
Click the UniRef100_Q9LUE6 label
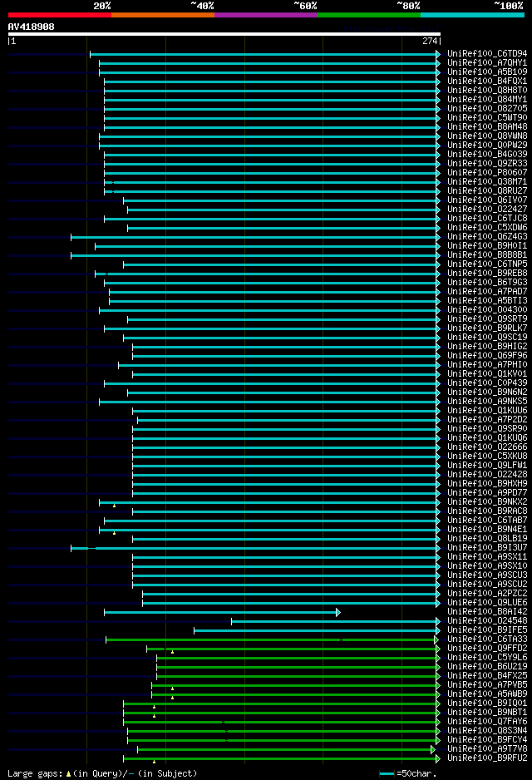click(x=487, y=602)
